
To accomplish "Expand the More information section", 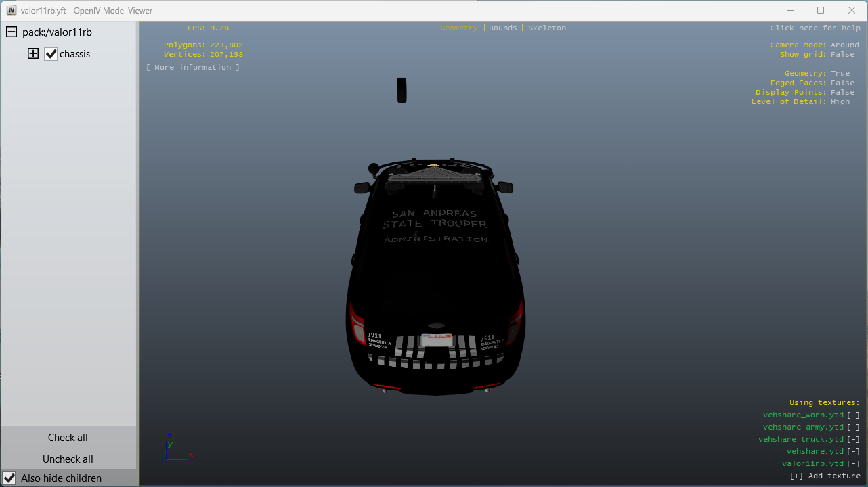I will click(x=193, y=68).
